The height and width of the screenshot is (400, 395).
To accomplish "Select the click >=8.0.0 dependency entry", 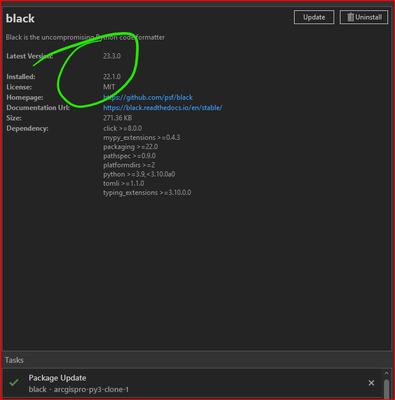I will click(122, 128).
